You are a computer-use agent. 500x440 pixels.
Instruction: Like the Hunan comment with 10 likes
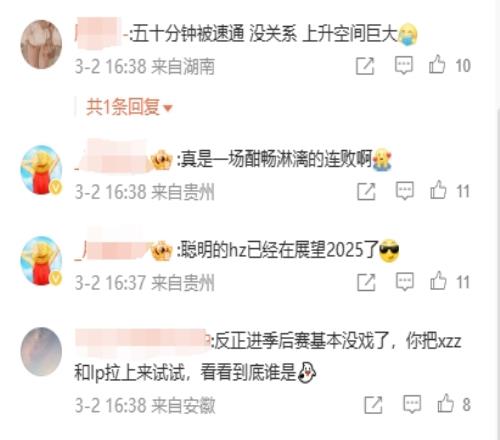tap(437, 64)
